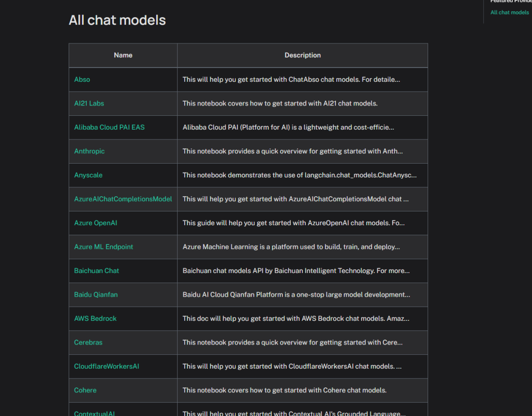Screen dimensions: 532x416
Task: Click the All chat models page heading
Action: [117, 20]
